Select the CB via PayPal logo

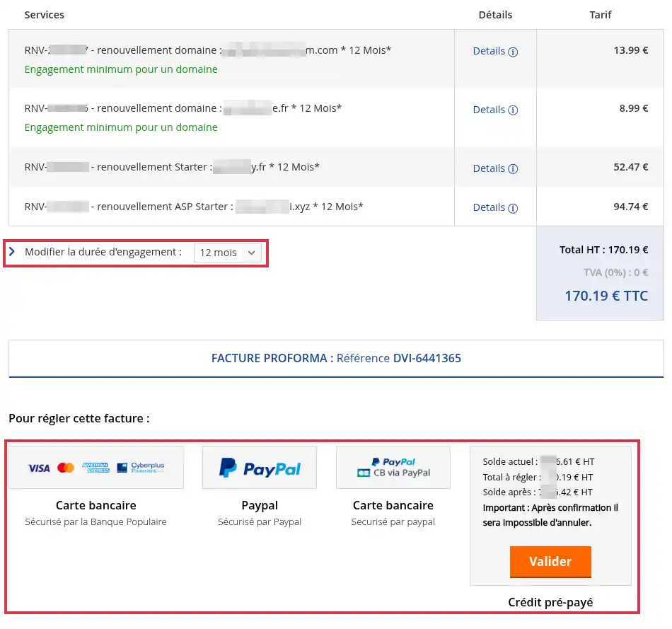click(393, 468)
